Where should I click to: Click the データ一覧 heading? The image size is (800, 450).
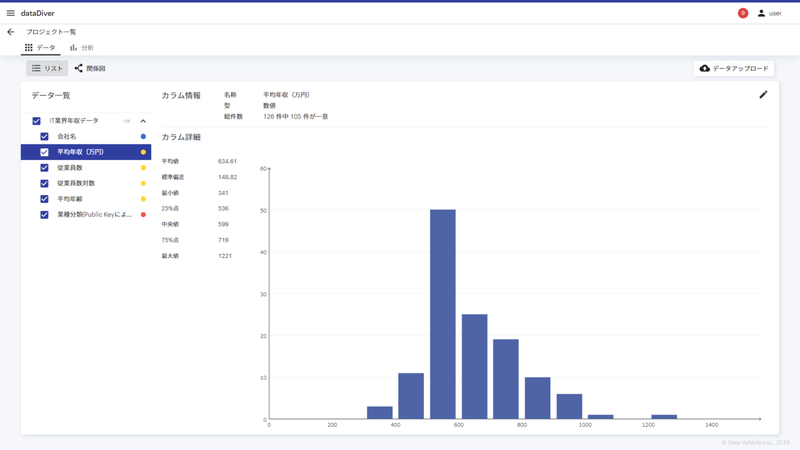pos(51,95)
